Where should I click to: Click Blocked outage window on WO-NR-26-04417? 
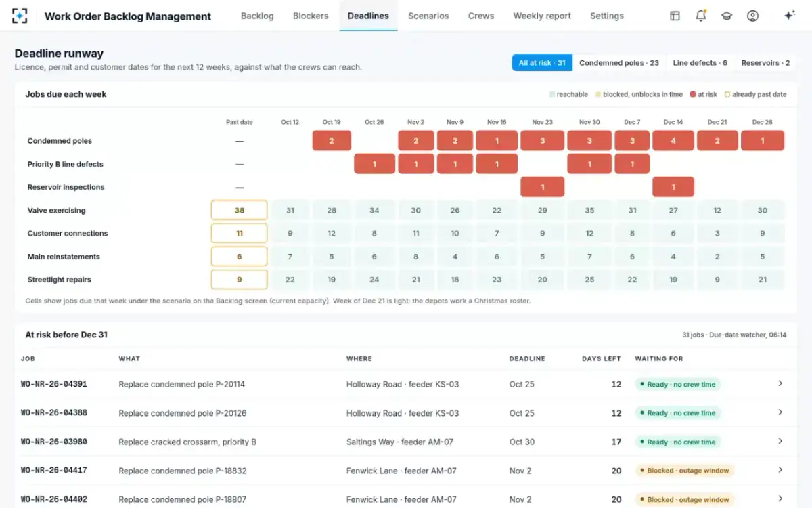(x=685, y=470)
